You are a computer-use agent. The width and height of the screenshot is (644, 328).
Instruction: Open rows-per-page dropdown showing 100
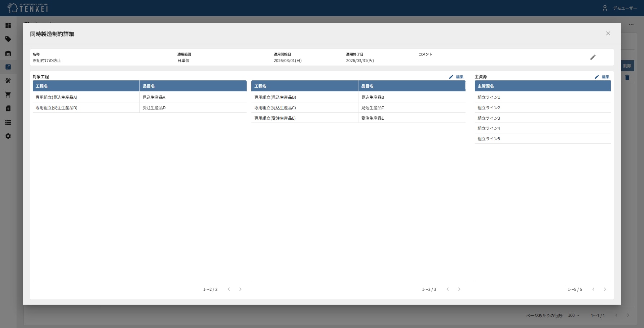pos(574,315)
